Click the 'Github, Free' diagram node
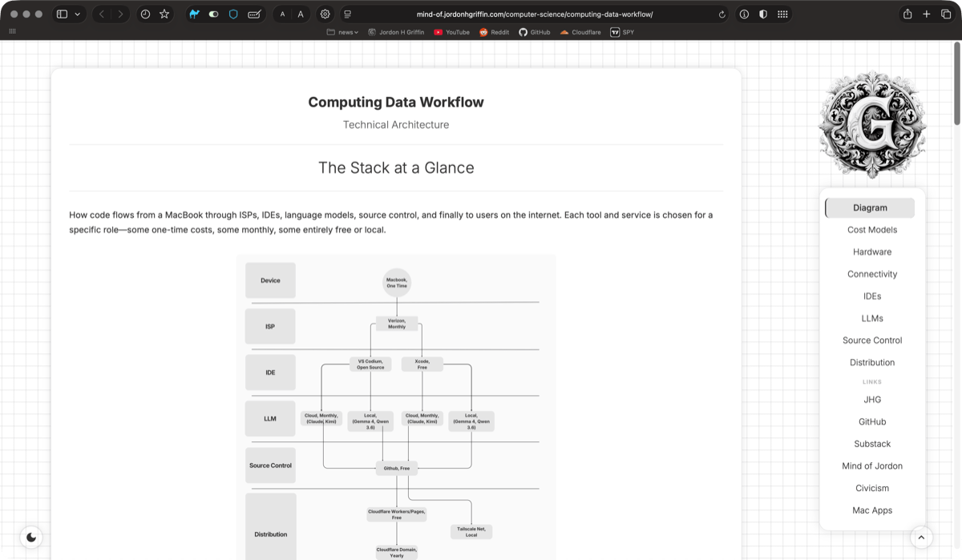 pyautogui.click(x=397, y=468)
